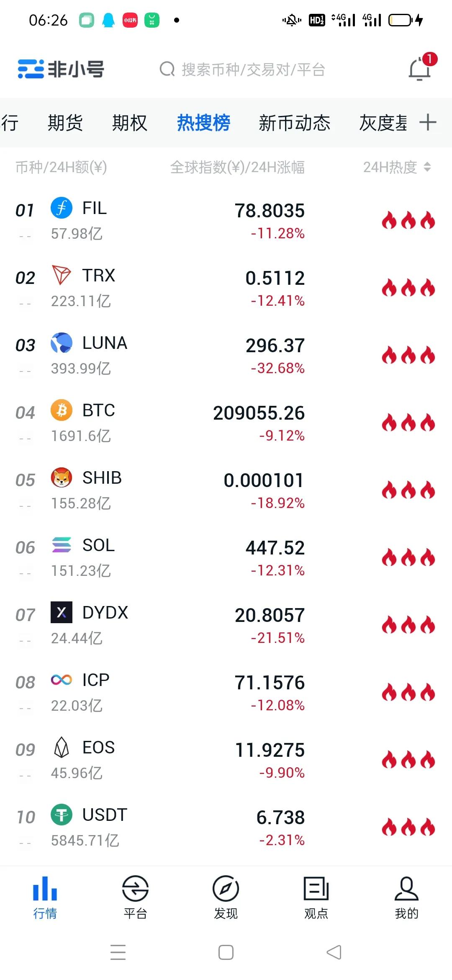452x980 pixels.
Task: Select the 期权 tab
Action: 130,123
